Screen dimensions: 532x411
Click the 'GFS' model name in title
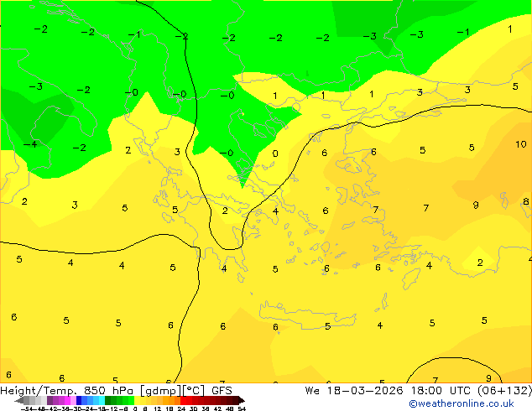tap(222, 391)
